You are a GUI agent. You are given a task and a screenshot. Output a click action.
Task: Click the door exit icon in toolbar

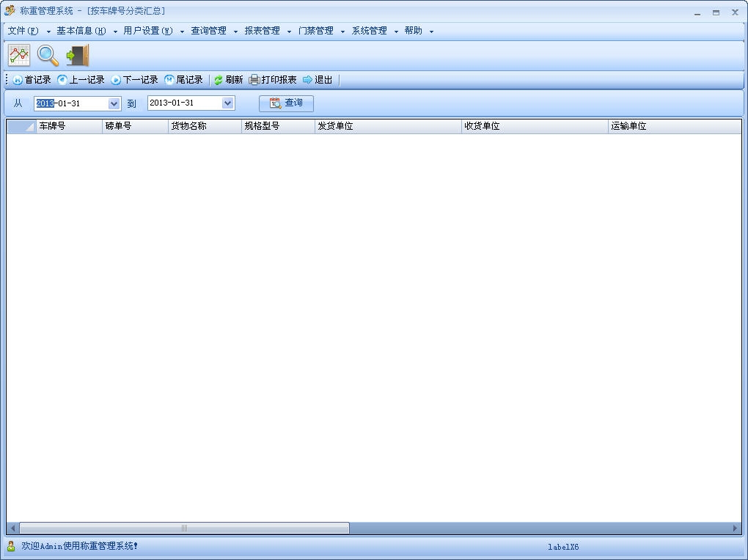pyautogui.click(x=77, y=55)
